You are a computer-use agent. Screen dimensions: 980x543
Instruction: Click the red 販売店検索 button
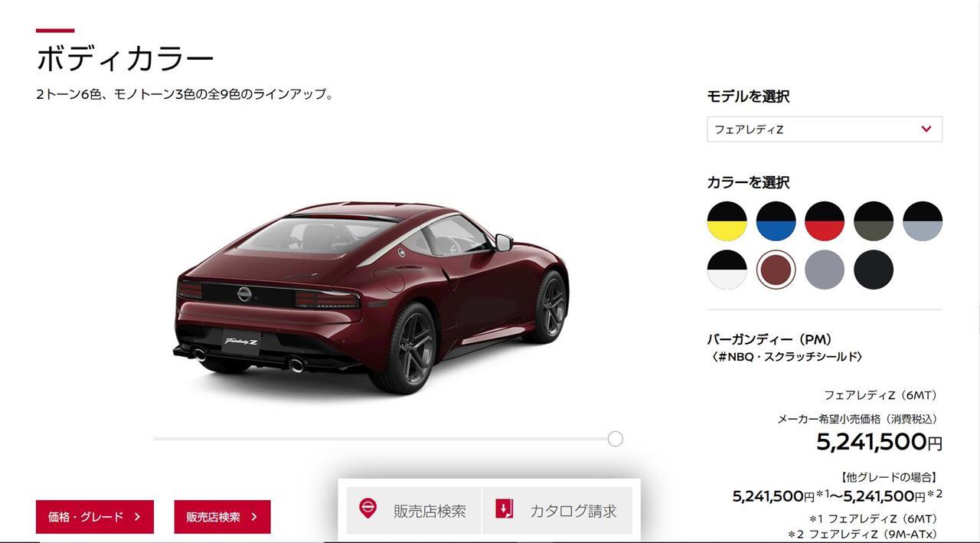tap(222, 517)
